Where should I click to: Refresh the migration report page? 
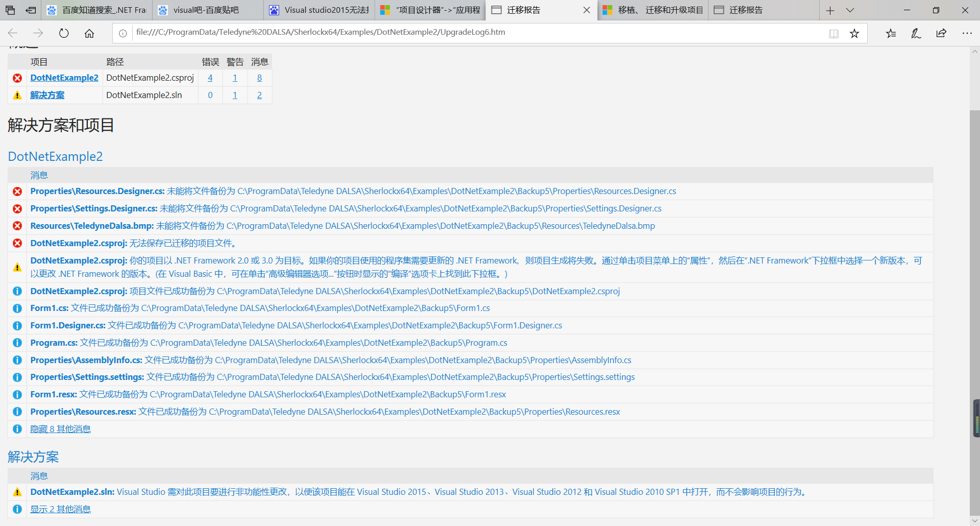coord(64,33)
